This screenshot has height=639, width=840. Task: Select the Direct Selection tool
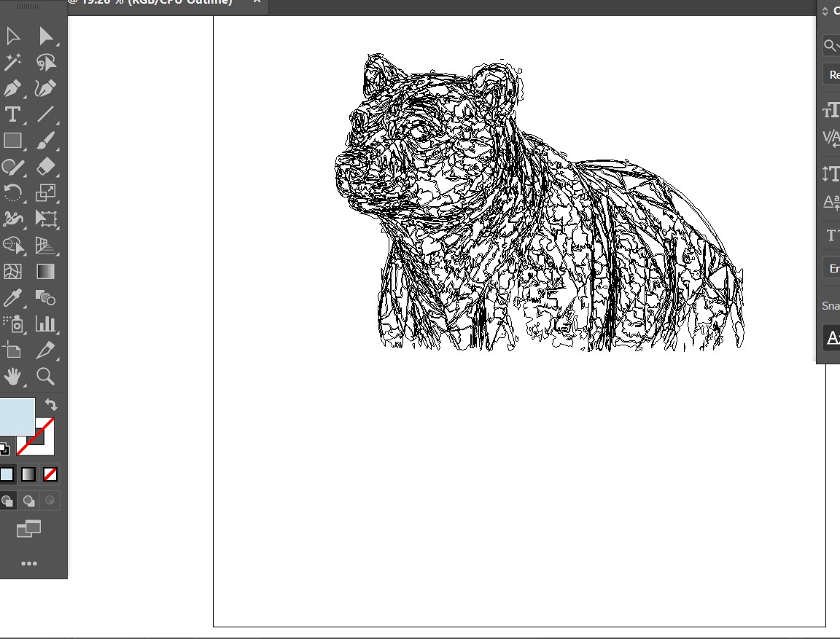pos(46,36)
